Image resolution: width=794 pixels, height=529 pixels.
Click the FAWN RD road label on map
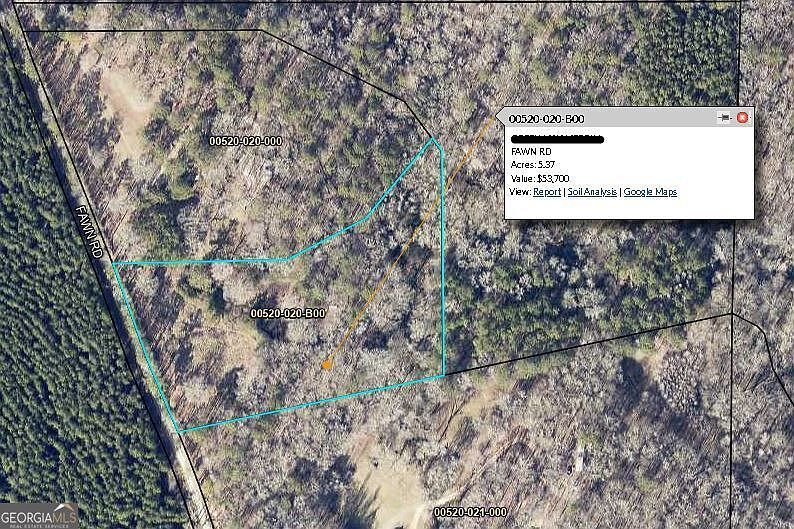(89, 232)
